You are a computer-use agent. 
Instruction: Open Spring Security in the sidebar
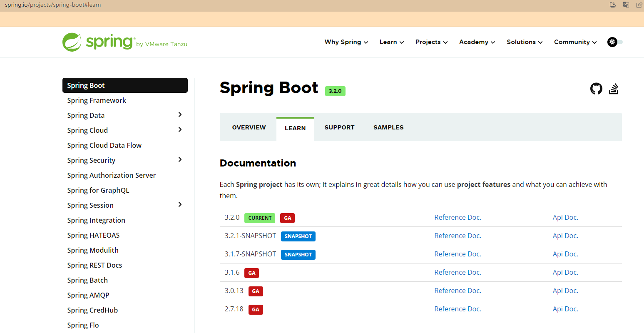pyautogui.click(x=91, y=160)
